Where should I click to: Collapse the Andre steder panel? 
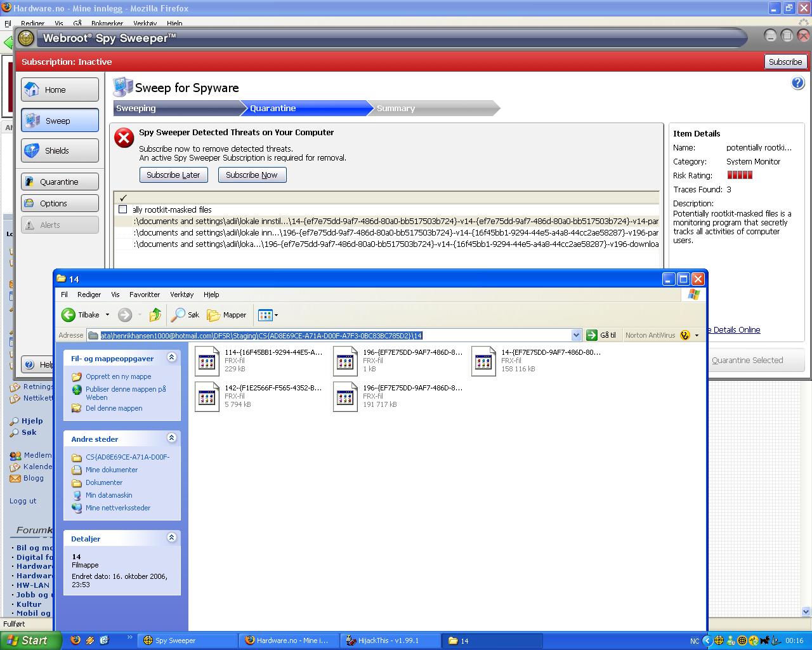click(171, 438)
